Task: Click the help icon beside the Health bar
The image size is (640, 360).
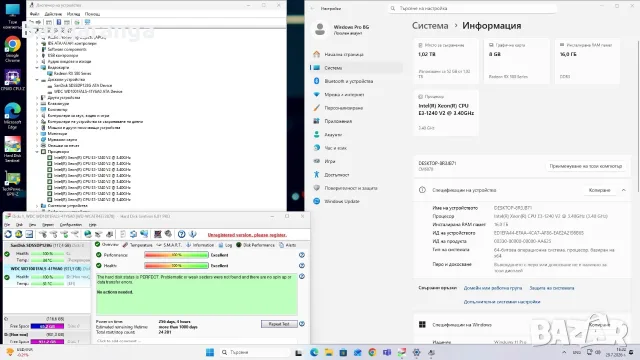Action: (x=302, y=265)
